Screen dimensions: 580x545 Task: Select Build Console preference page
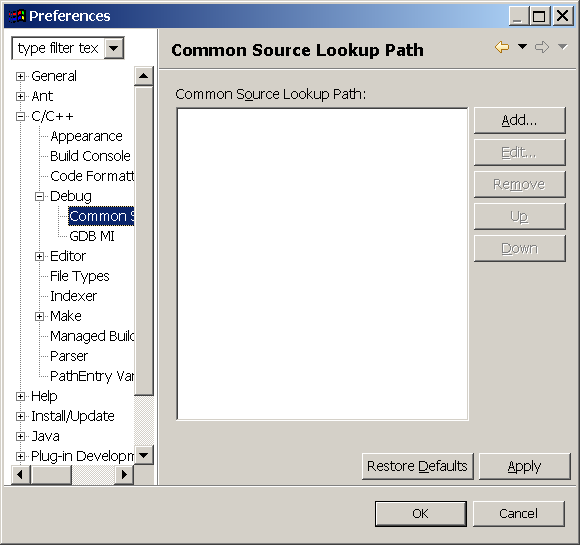pos(90,156)
